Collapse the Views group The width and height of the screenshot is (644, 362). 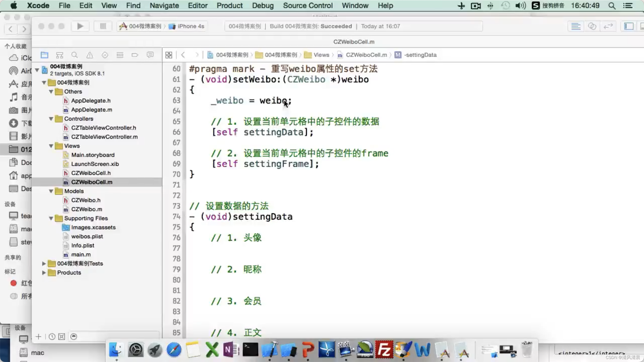point(51,146)
